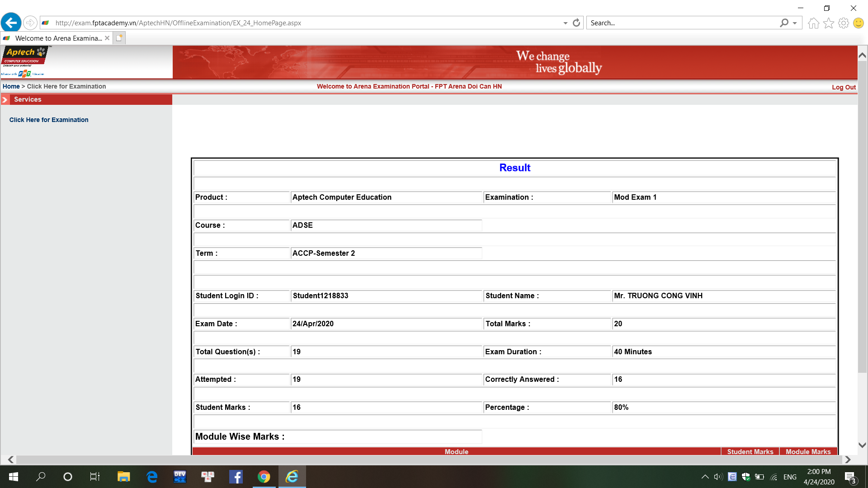The width and height of the screenshot is (868, 488).
Task: Open the Action Center notifications icon
Action: [x=850, y=477]
